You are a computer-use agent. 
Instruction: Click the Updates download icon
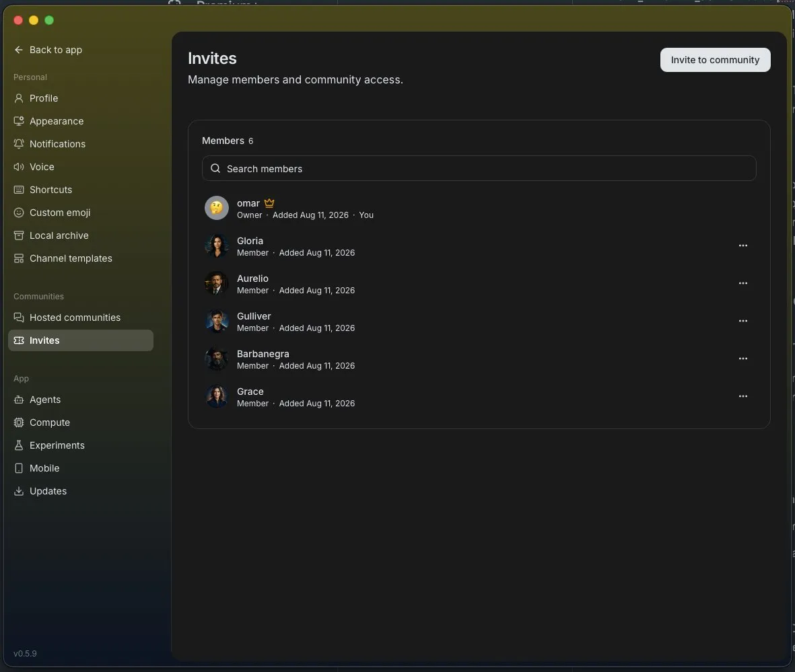pyautogui.click(x=19, y=491)
